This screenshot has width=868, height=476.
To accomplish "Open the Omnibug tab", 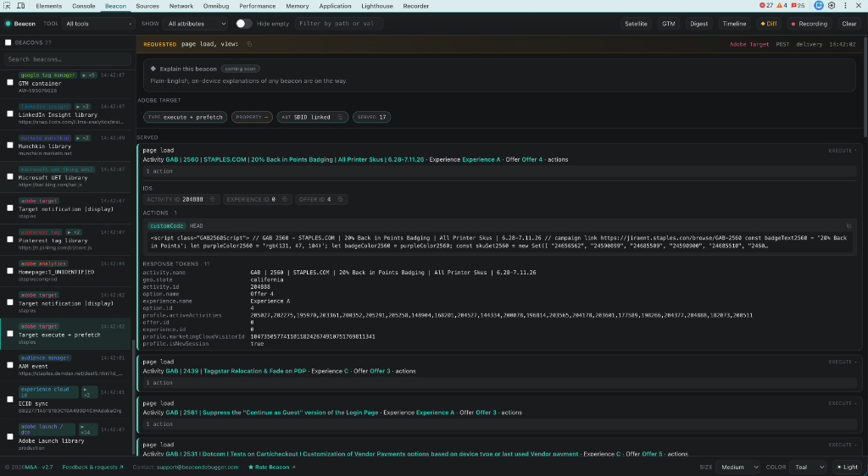I will 216,6.
